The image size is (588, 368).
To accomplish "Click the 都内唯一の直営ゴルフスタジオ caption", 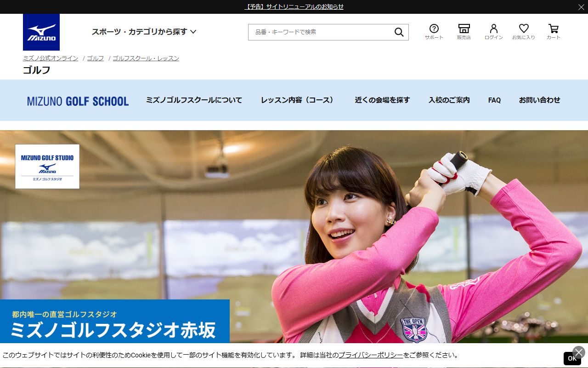I will [65, 315].
